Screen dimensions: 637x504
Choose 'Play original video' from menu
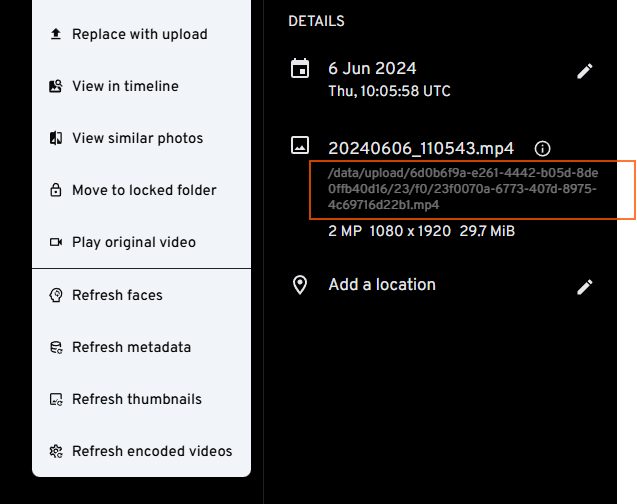pyautogui.click(x=134, y=242)
